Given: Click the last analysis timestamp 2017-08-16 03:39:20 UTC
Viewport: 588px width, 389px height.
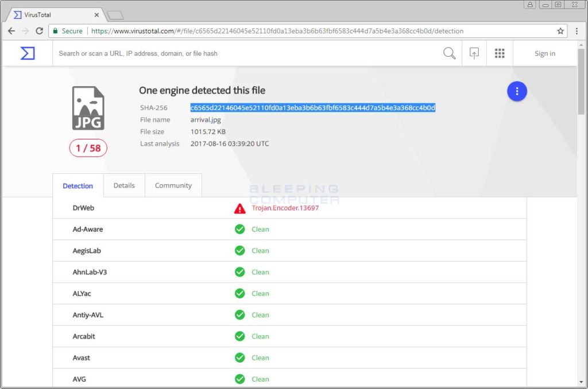Looking at the screenshot, I should (230, 143).
